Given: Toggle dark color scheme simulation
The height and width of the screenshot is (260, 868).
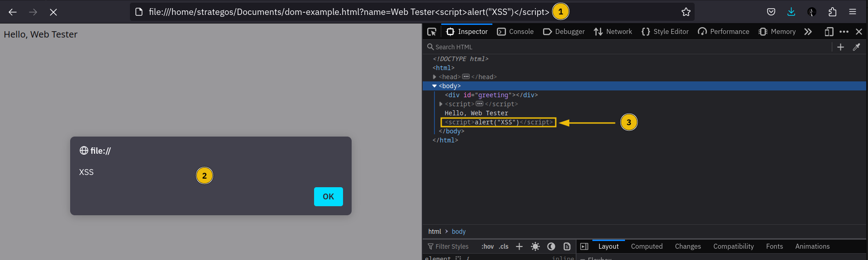Looking at the screenshot, I should click(x=551, y=246).
